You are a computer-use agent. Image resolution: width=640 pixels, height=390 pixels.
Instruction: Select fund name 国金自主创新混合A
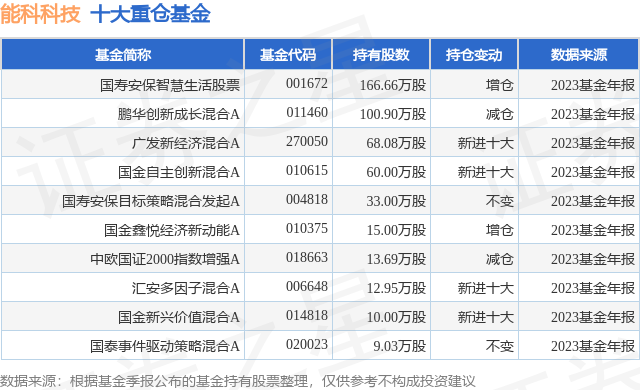pyautogui.click(x=178, y=172)
